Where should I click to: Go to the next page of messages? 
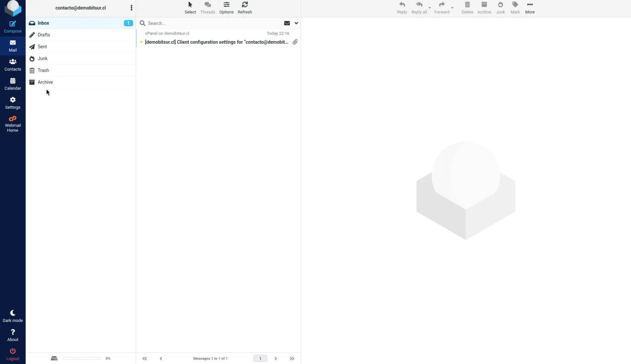pyautogui.click(x=276, y=358)
